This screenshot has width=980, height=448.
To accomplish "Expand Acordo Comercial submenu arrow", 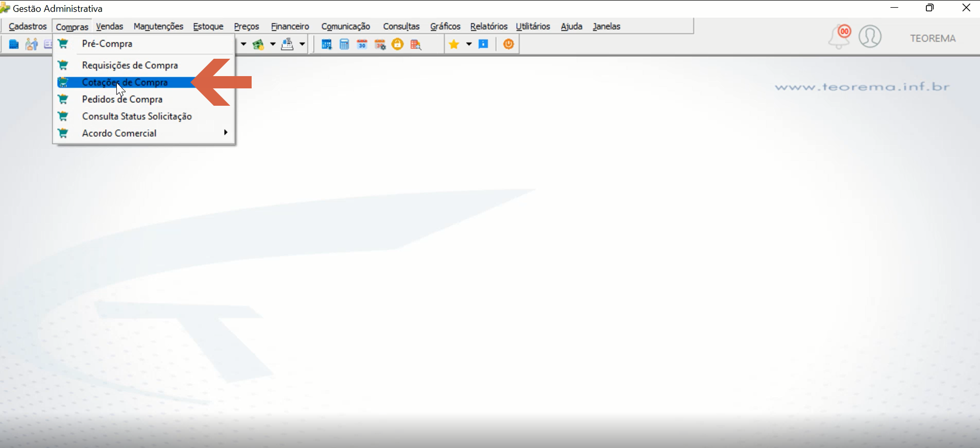I will tap(226, 133).
